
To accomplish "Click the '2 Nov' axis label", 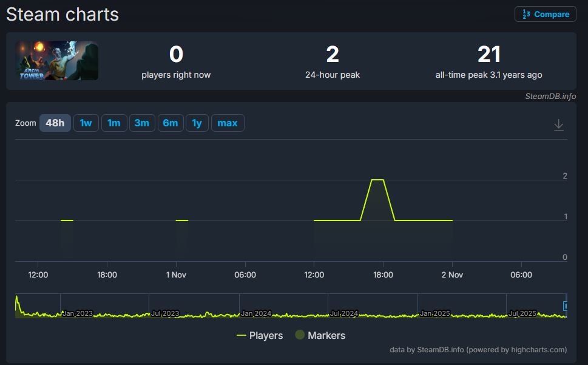I will pyautogui.click(x=452, y=275).
